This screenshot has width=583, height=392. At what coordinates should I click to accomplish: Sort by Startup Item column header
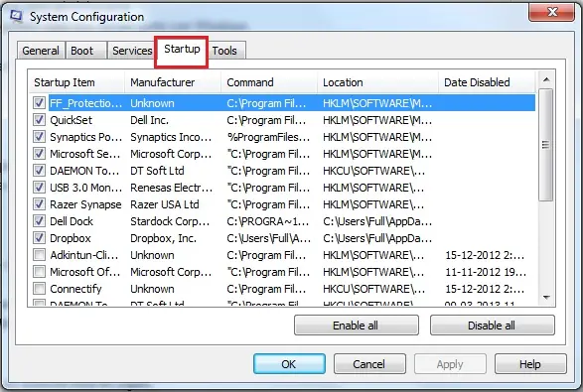coord(76,82)
